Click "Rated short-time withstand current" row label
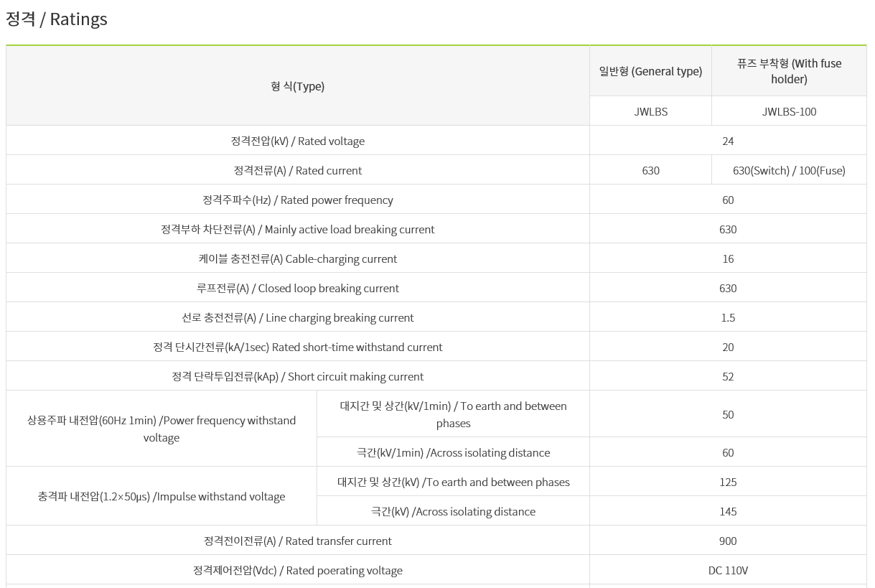 pyautogui.click(x=297, y=347)
